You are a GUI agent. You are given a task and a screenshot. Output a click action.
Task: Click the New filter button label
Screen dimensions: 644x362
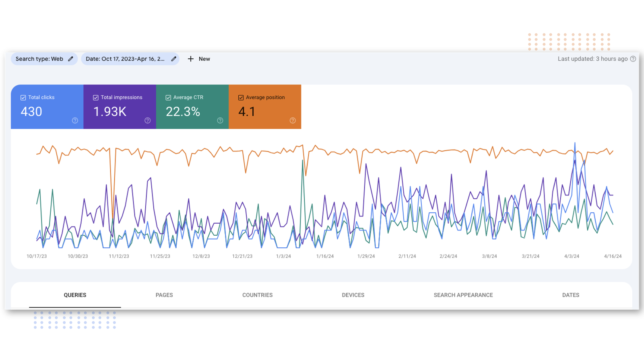(204, 59)
